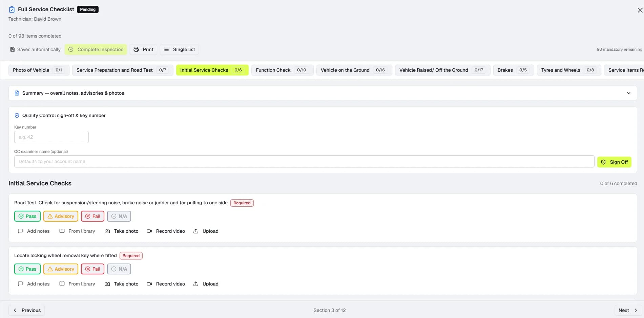The height and width of the screenshot is (318, 644).
Task: Click the Sign Off button
Action: click(x=614, y=162)
